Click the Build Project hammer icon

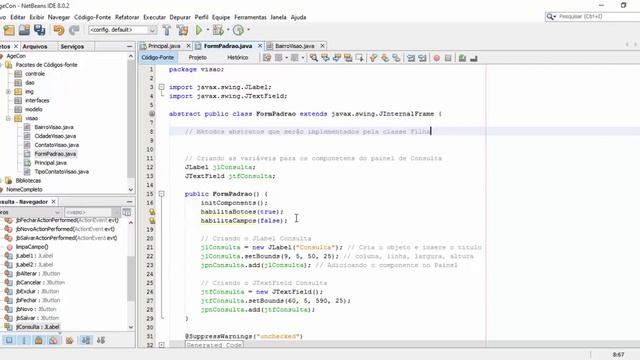pos(167,30)
